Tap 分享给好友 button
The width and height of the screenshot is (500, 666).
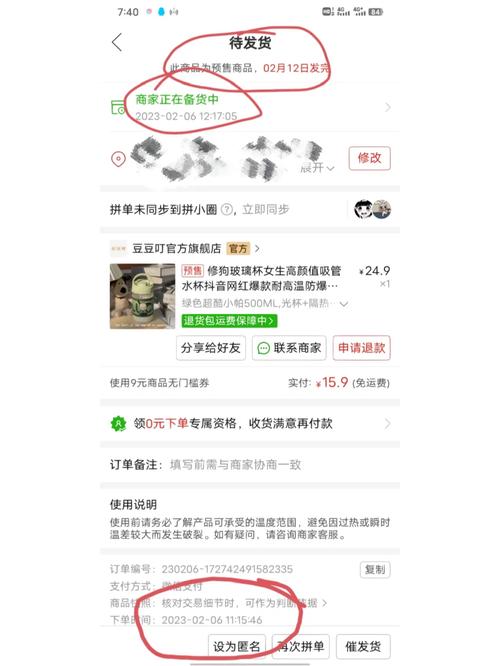pyautogui.click(x=211, y=348)
